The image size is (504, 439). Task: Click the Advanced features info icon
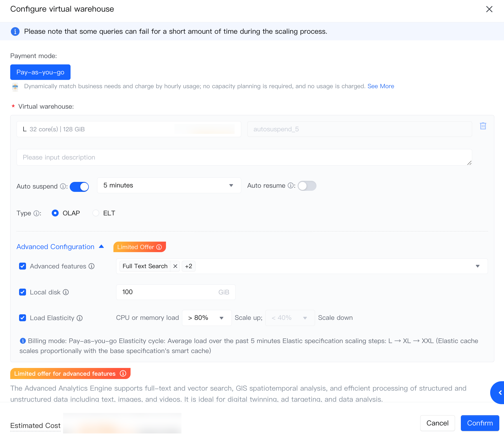click(92, 266)
